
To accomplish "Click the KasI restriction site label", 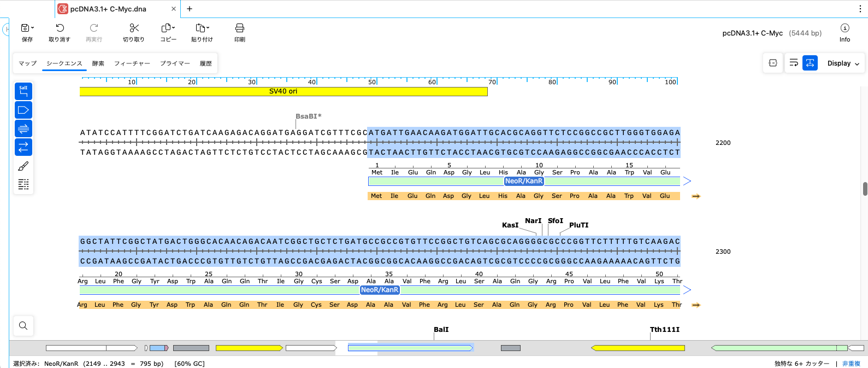I will click(510, 225).
